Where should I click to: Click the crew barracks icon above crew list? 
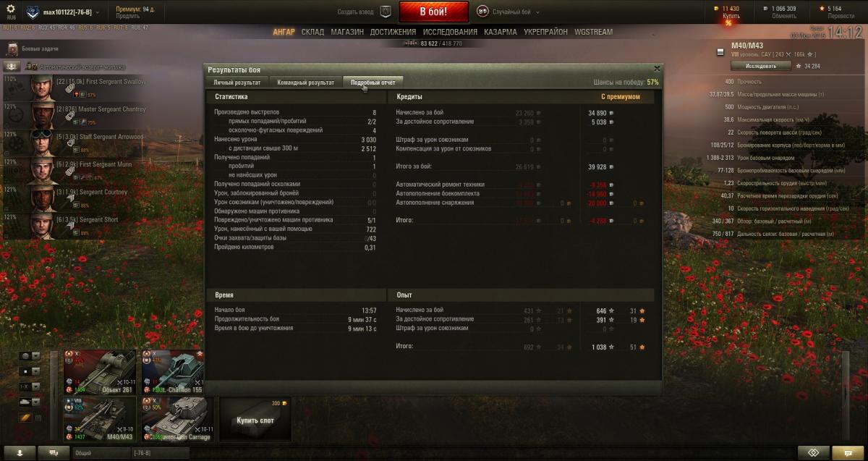click(x=12, y=66)
